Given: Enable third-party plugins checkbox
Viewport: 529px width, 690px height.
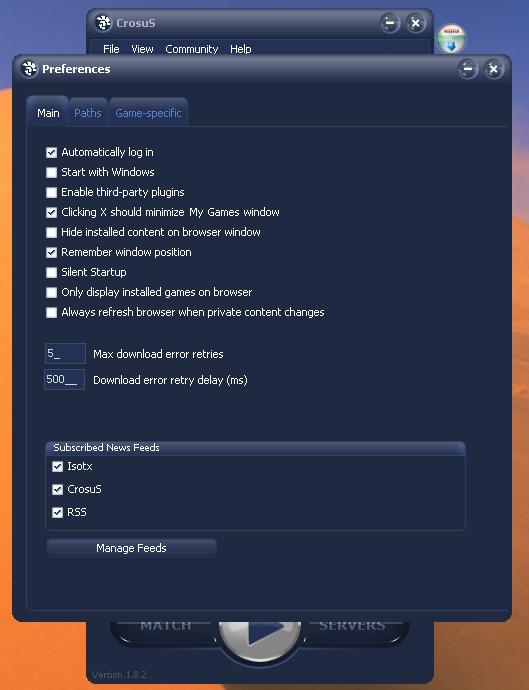Looking at the screenshot, I should (x=51, y=192).
